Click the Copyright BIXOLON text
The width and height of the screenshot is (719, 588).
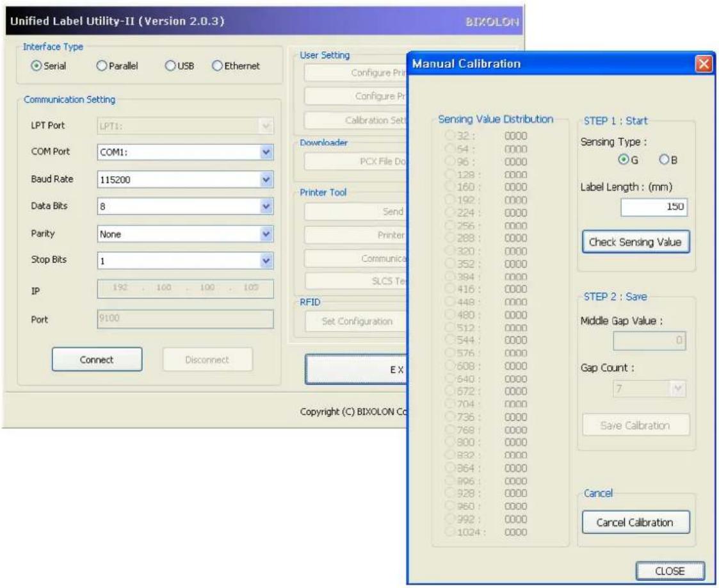point(353,412)
